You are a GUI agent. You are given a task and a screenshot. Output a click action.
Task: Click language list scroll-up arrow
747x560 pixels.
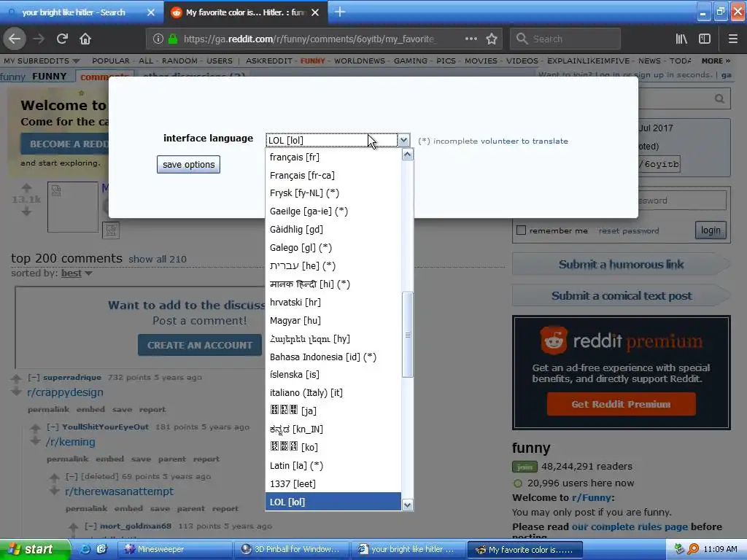[407, 155]
